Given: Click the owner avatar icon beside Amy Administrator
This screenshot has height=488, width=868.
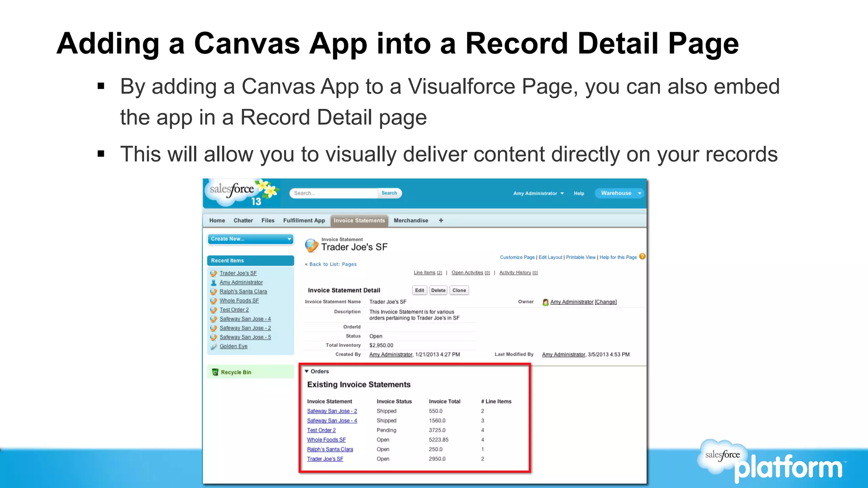Looking at the screenshot, I should [545, 302].
